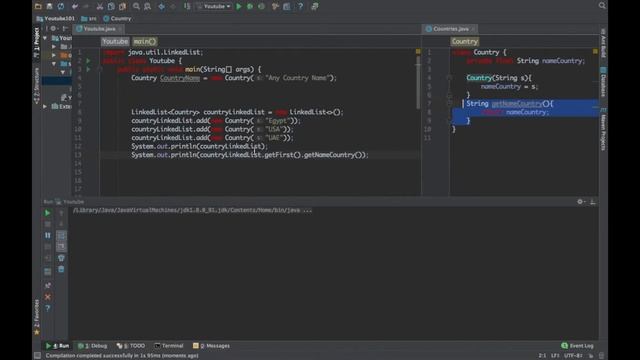Switch to 4: Run bottom tool tab
Image resolution: width=640 pixels, height=360 pixels.
(58, 346)
